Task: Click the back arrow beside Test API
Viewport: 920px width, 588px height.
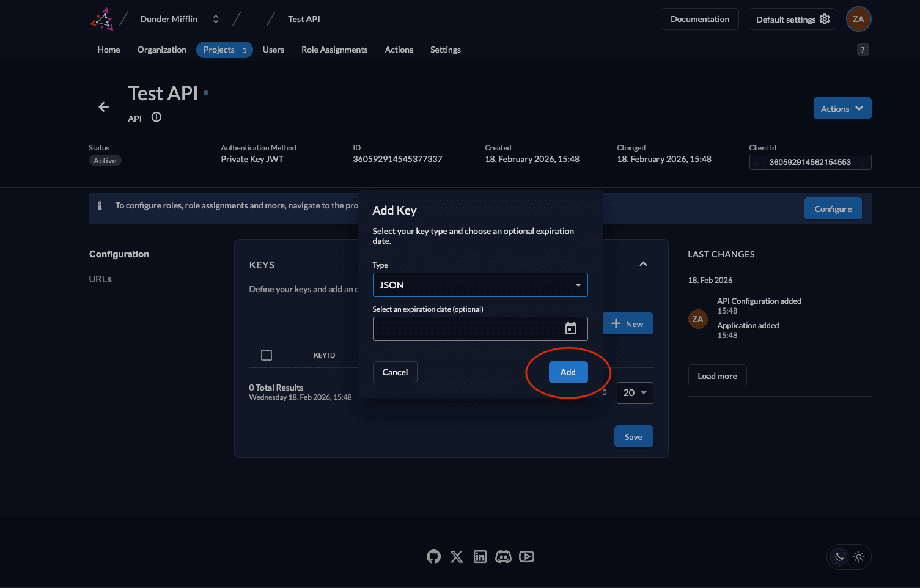Action: tap(104, 107)
